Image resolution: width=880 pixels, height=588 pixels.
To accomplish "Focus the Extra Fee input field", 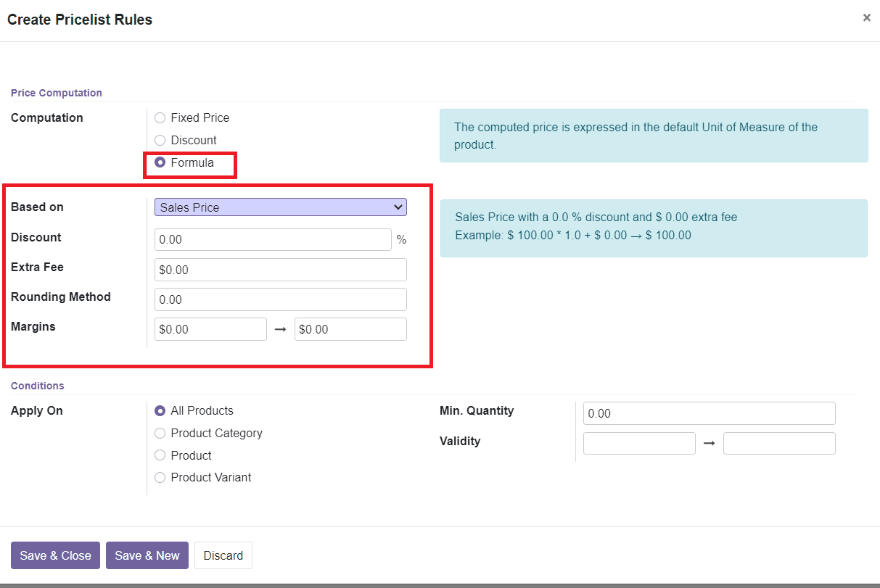I will coord(280,269).
